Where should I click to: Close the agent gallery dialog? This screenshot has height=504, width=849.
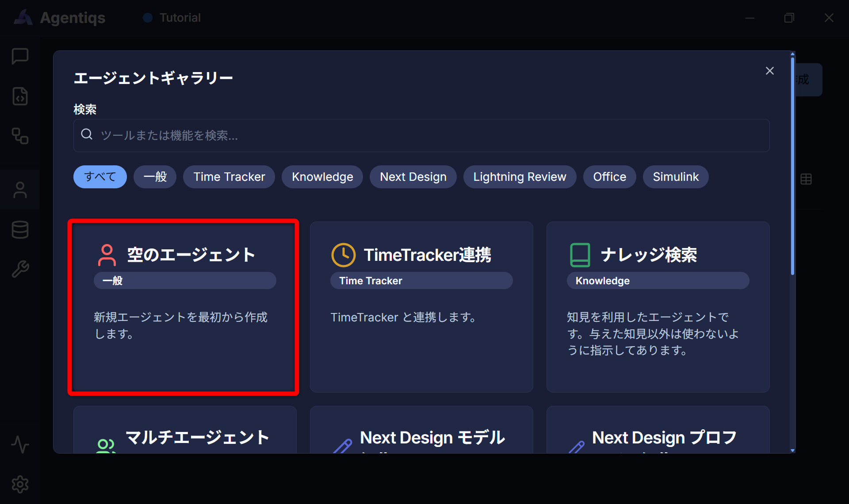pos(770,71)
